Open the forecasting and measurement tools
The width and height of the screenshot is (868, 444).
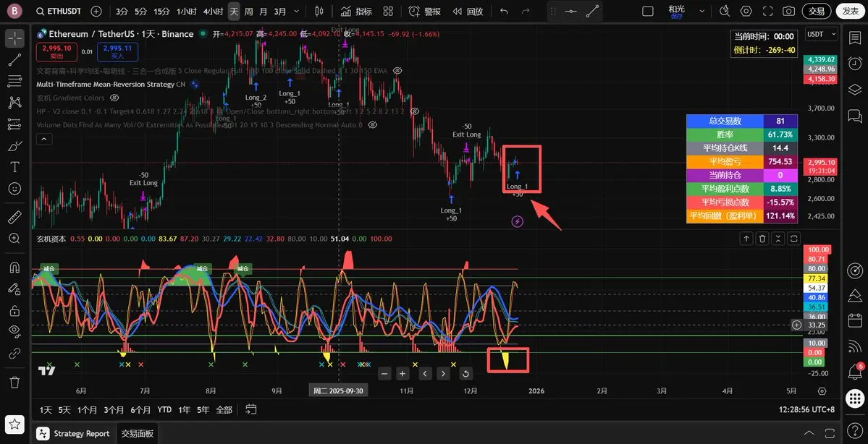(15, 124)
